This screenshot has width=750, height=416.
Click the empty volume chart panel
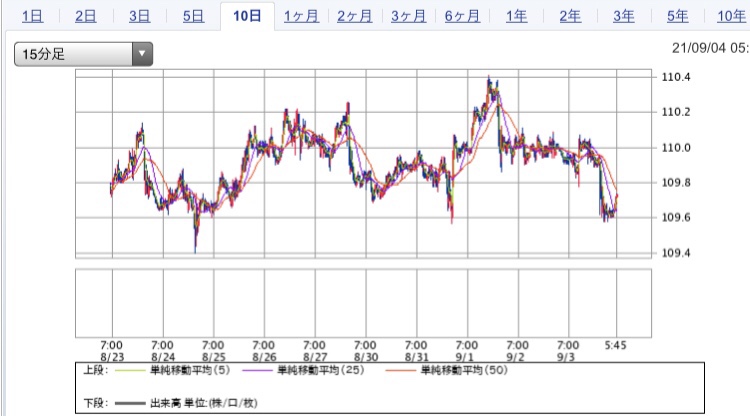(364, 303)
